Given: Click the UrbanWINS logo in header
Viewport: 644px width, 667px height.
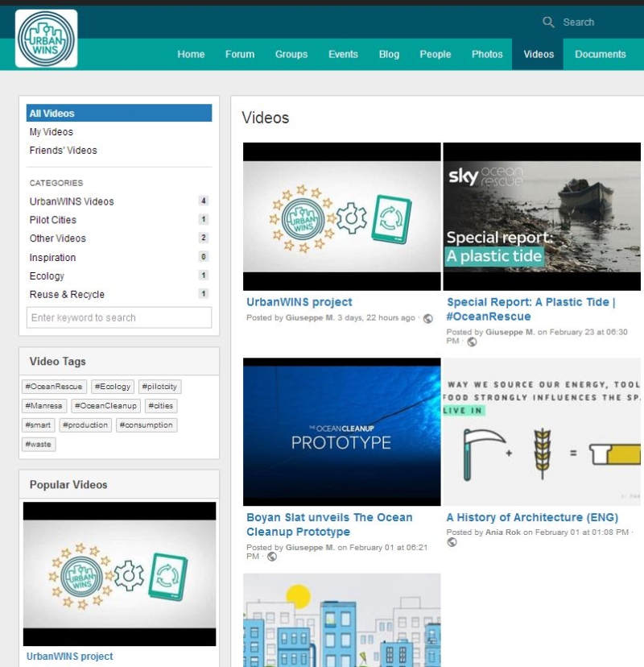Looking at the screenshot, I should pyautogui.click(x=46, y=38).
